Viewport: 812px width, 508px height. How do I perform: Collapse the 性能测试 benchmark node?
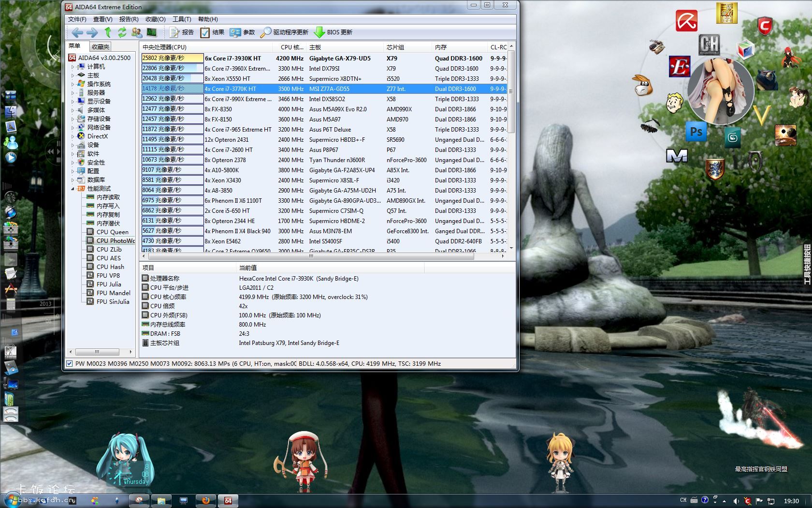coord(73,189)
